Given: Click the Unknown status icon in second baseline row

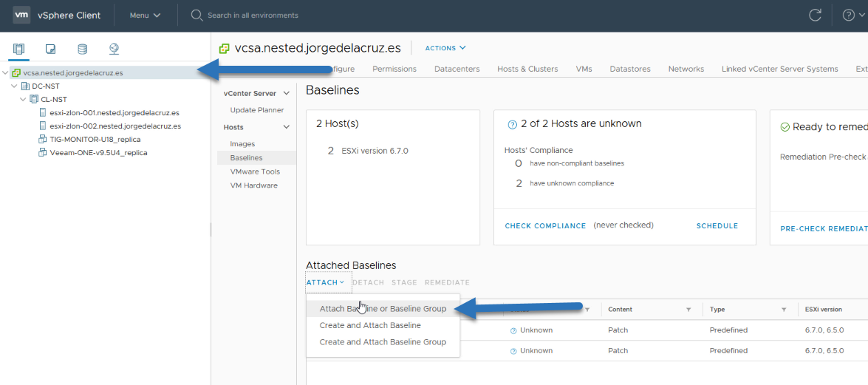Looking at the screenshot, I should [513, 351].
